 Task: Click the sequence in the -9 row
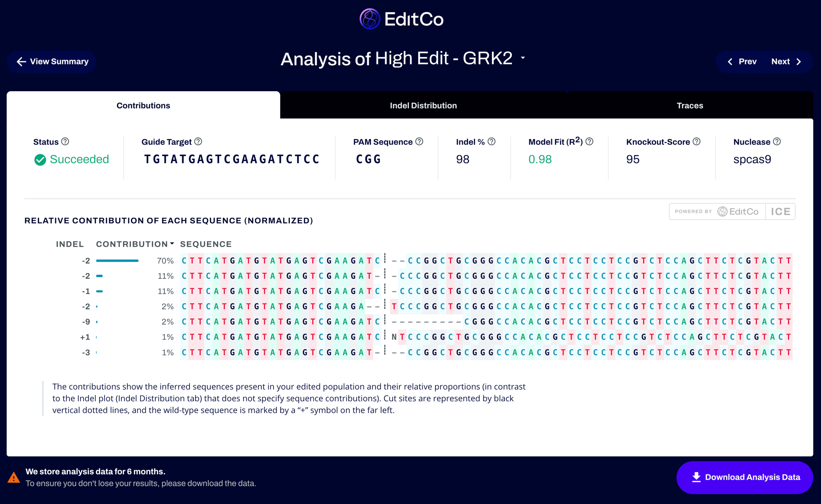click(x=486, y=322)
